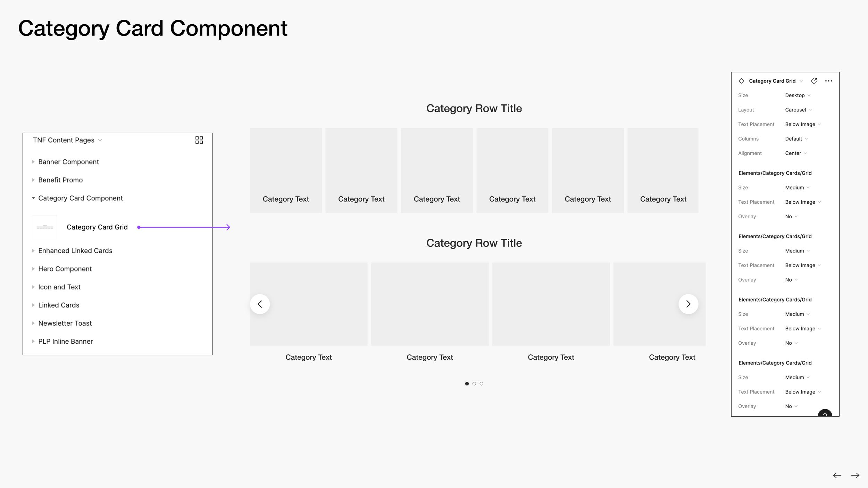
Task: Click the detach instance icon in properties panel
Action: pos(814,81)
